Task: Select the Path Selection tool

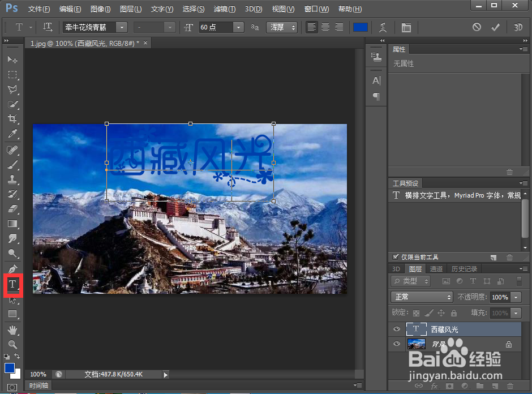Action: tap(12, 300)
